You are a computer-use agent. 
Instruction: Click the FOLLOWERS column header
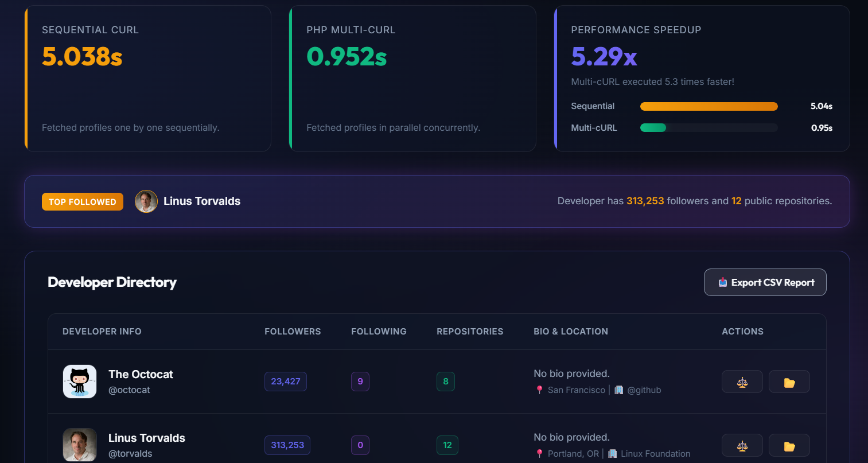coord(293,332)
